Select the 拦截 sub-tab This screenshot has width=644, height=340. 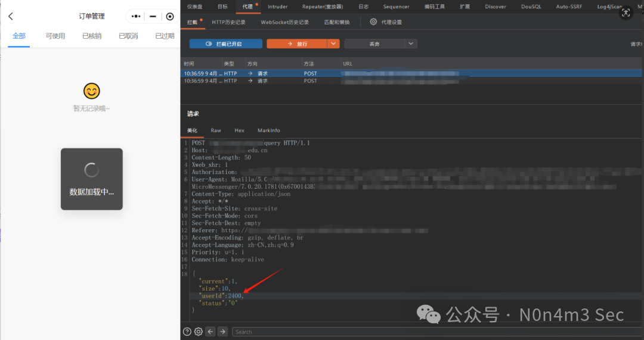coord(192,22)
